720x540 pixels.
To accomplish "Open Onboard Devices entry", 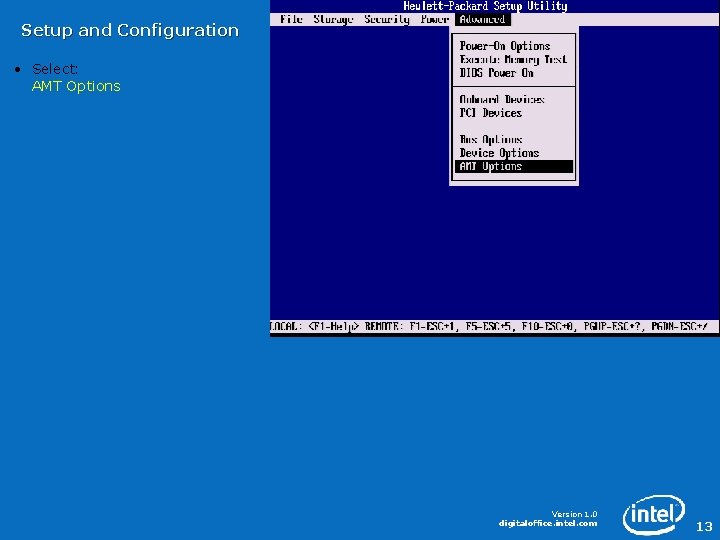I will tap(502, 99).
